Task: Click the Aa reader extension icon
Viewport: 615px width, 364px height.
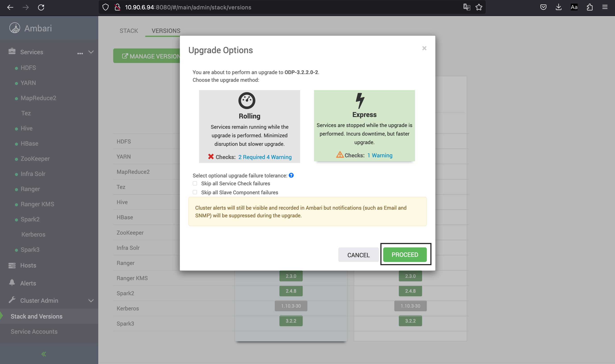Action: click(x=574, y=7)
